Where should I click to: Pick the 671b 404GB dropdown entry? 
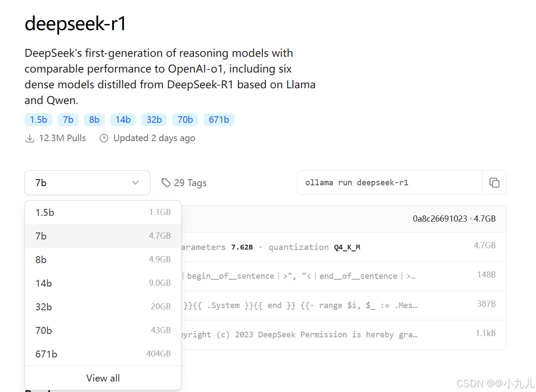[x=103, y=354]
